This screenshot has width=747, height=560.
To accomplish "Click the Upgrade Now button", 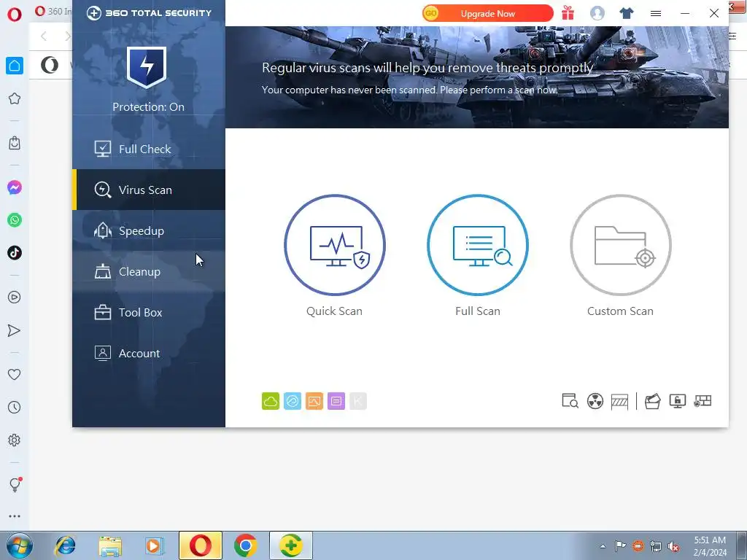I will pos(488,13).
